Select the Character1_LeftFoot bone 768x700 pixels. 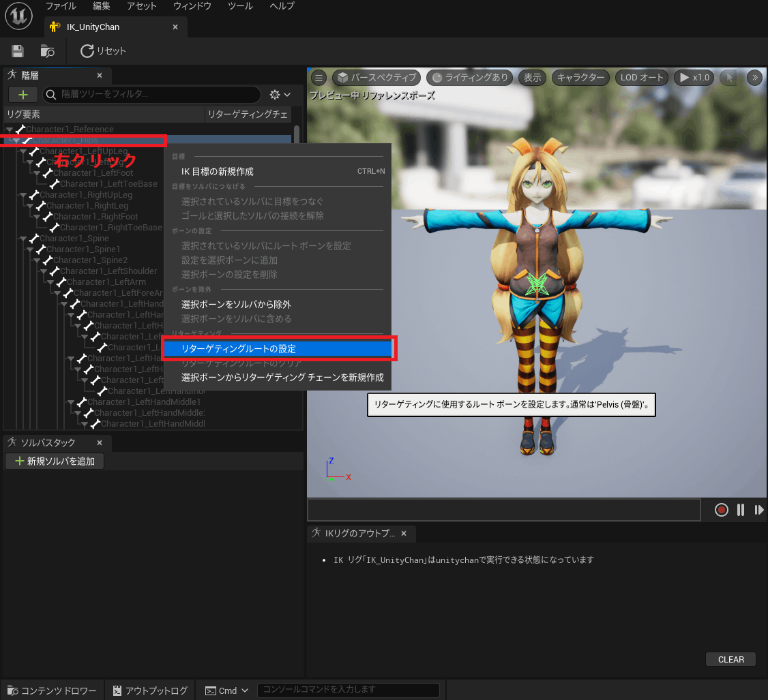tap(93, 173)
